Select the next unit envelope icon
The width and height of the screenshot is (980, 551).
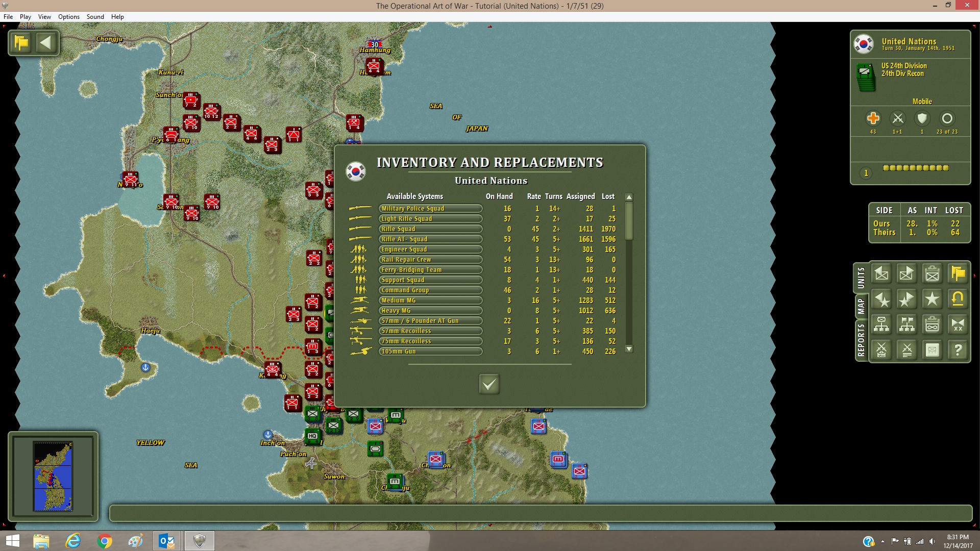pyautogui.click(x=907, y=274)
